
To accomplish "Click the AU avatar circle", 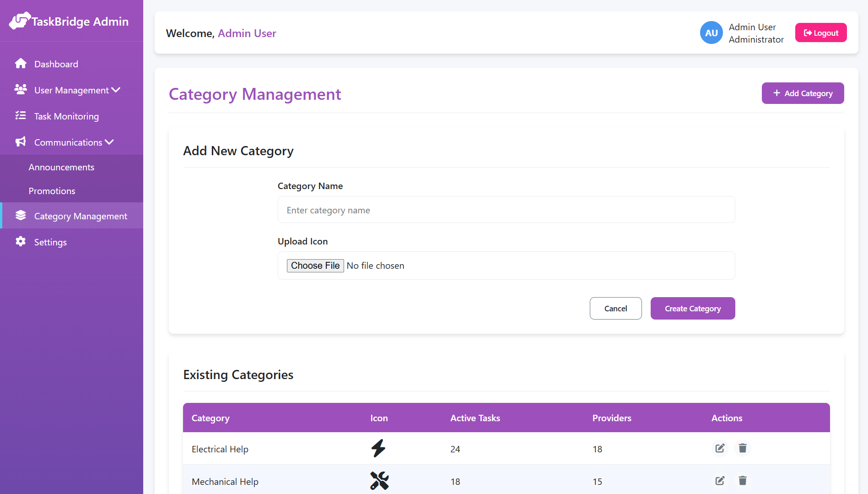I will 711,33.
